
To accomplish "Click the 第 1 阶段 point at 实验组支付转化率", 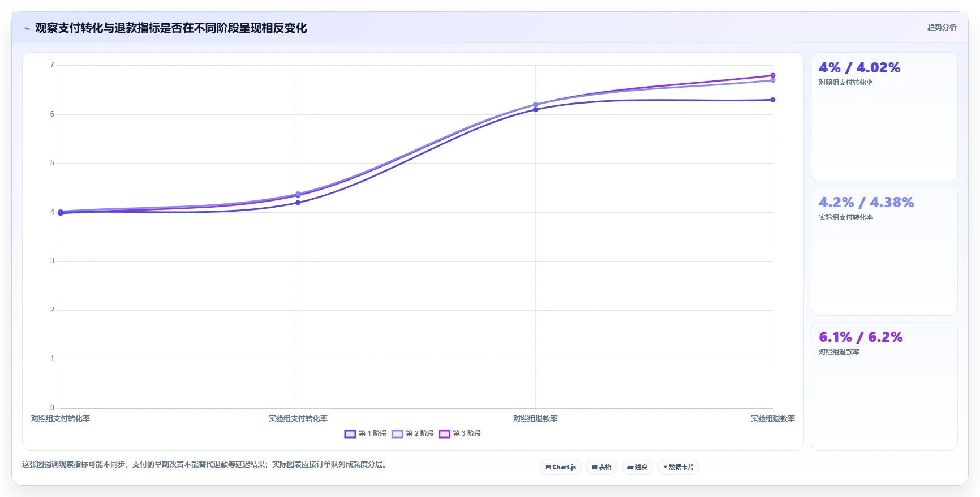I will (298, 203).
